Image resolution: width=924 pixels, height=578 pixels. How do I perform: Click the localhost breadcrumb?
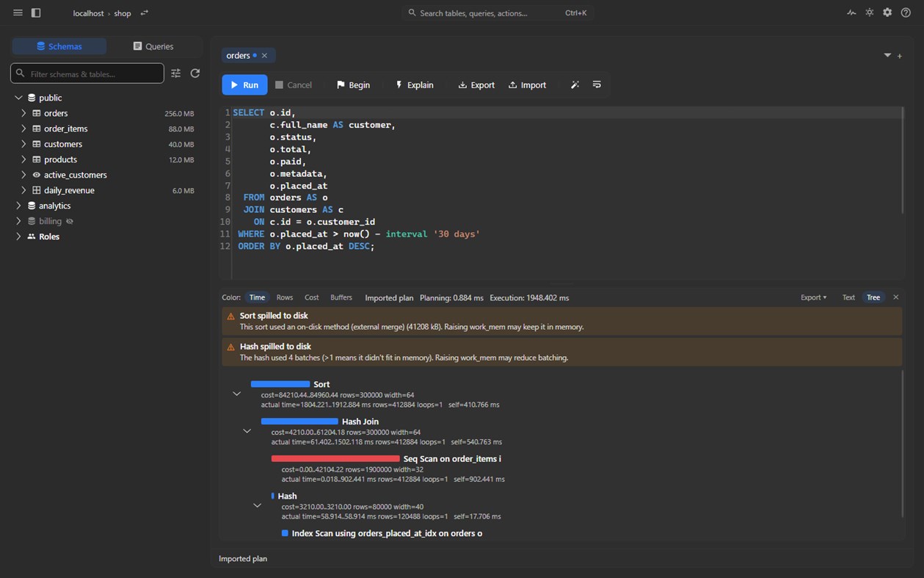click(88, 13)
